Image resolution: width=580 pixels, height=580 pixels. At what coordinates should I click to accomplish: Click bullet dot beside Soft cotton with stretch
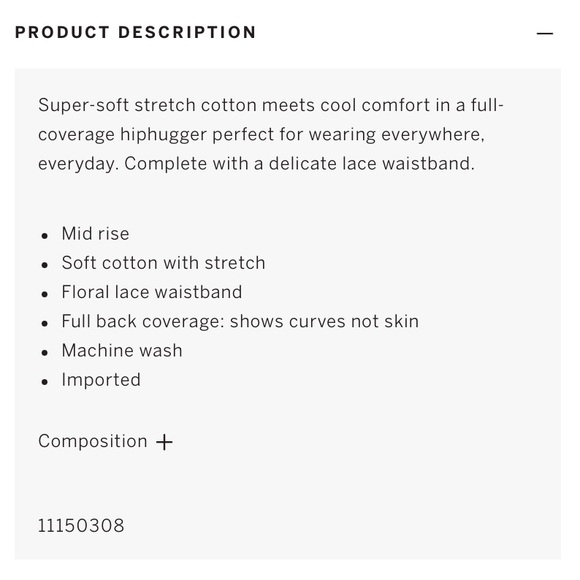(x=45, y=265)
